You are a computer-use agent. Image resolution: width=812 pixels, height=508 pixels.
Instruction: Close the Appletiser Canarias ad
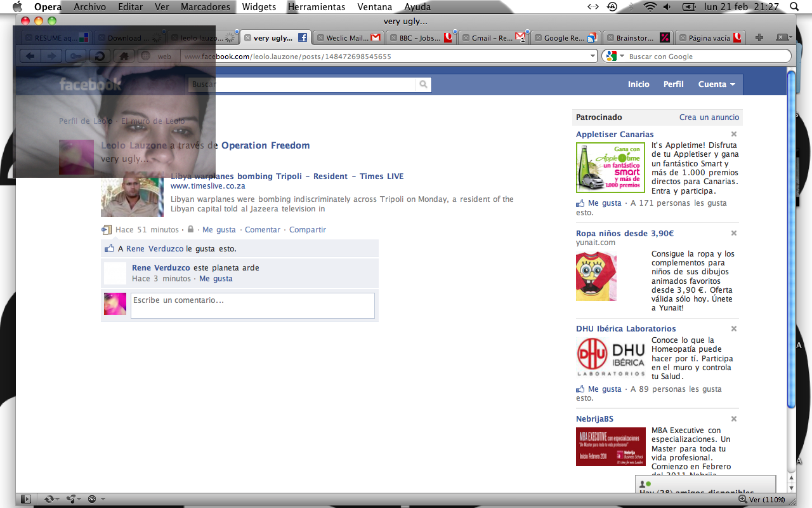(x=734, y=135)
